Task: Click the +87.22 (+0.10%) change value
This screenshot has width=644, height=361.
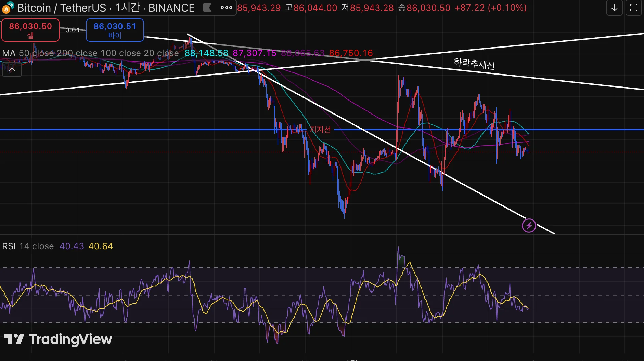Action: (x=491, y=8)
